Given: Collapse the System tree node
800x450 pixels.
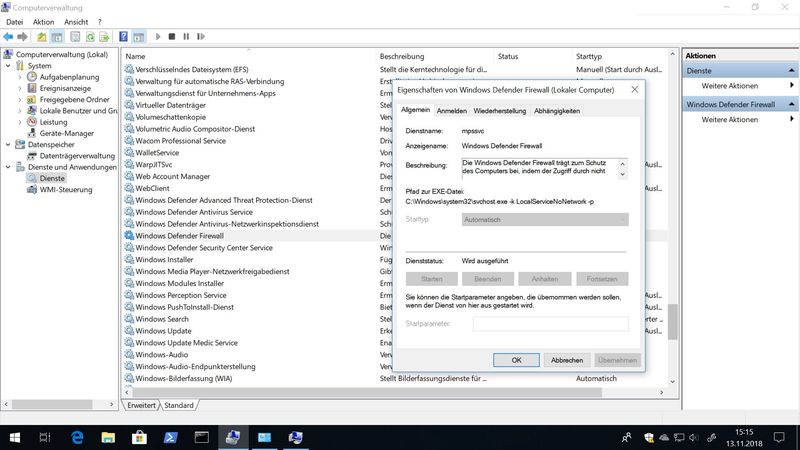Looking at the screenshot, I should (8, 66).
